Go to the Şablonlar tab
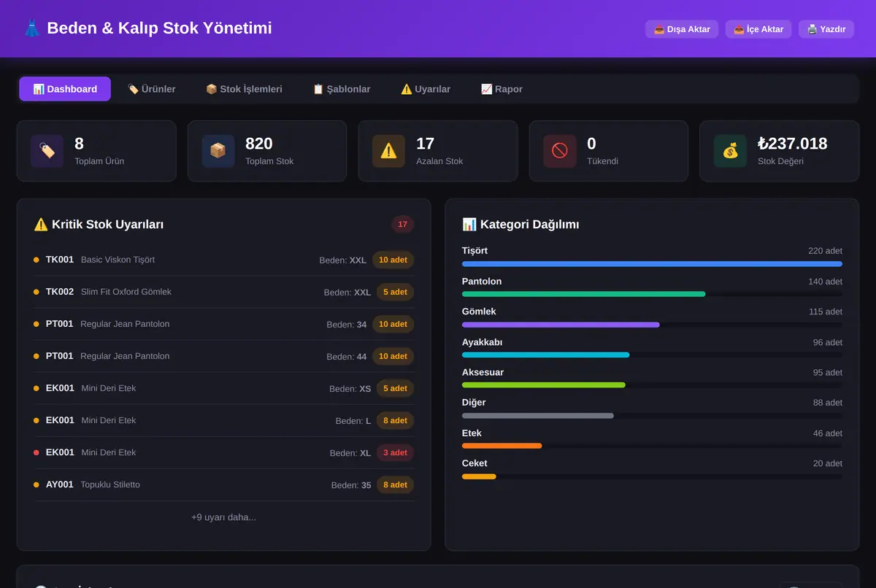Viewport: 876px width, 588px height. click(341, 89)
